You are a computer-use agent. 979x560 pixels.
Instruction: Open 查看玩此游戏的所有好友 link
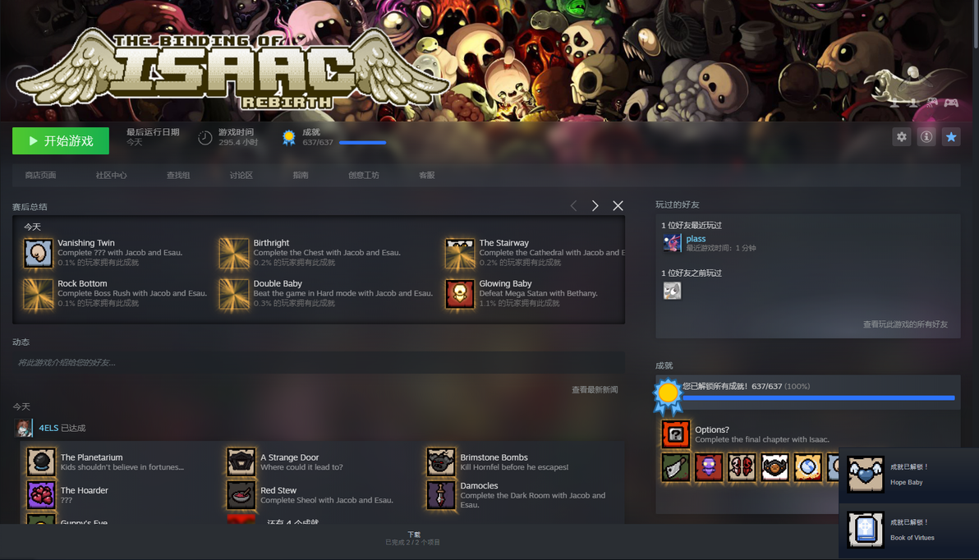pyautogui.click(x=905, y=324)
